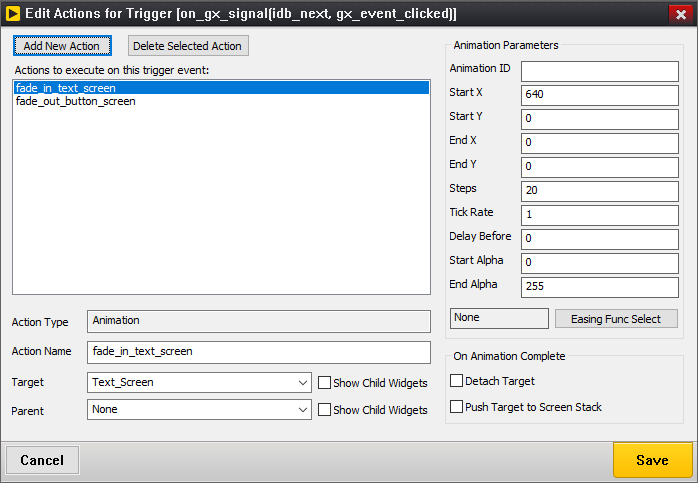Open the Target dropdown showing Text_Screen

[x=199, y=382]
